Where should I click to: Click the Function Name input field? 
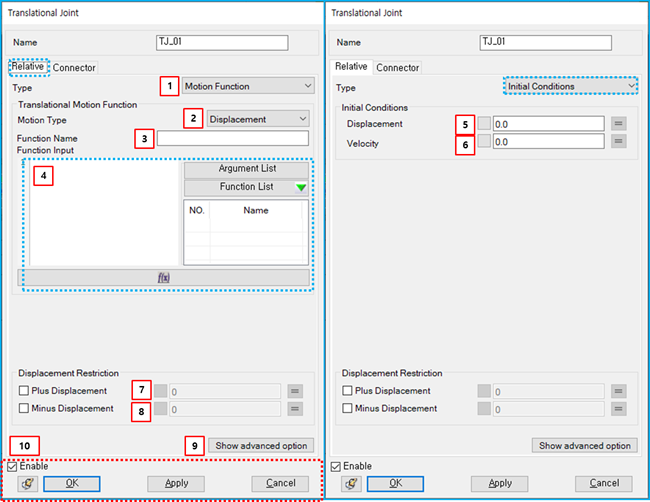pyautogui.click(x=233, y=138)
